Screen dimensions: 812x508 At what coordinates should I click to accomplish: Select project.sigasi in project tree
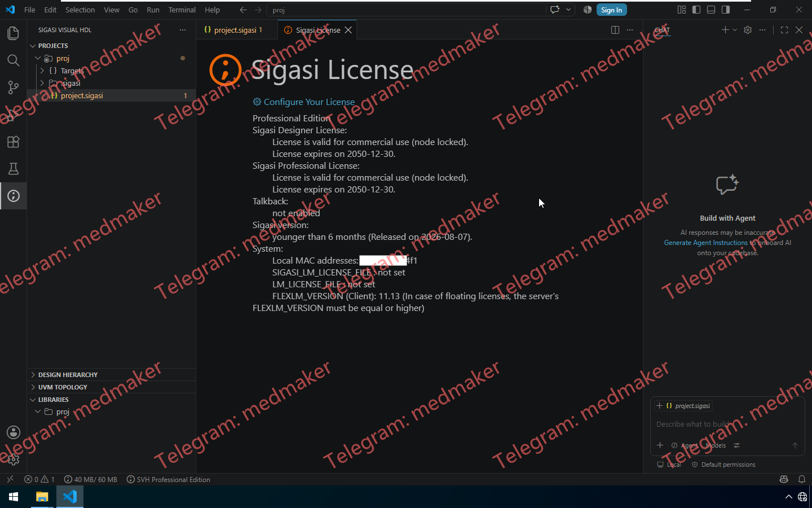tap(112, 95)
